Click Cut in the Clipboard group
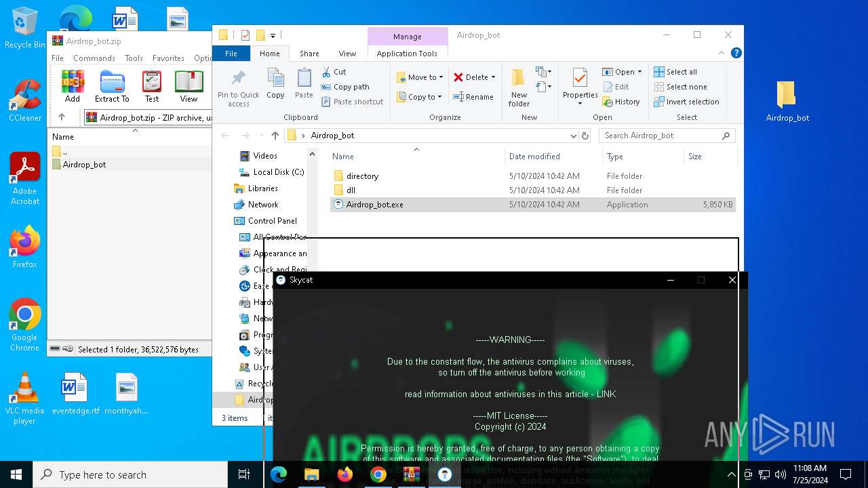This screenshot has height=488, width=868. 334,72
